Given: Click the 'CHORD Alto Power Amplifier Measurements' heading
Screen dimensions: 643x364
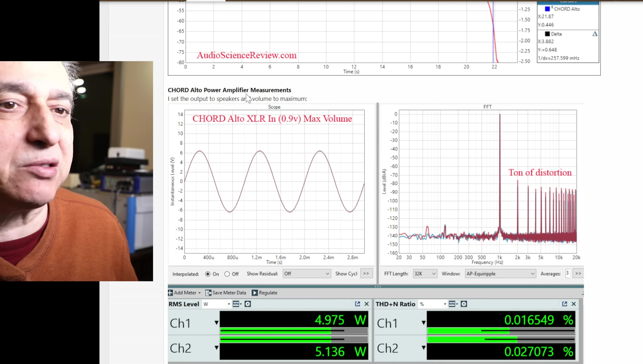Looking at the screenshot, I should point(230,90).
